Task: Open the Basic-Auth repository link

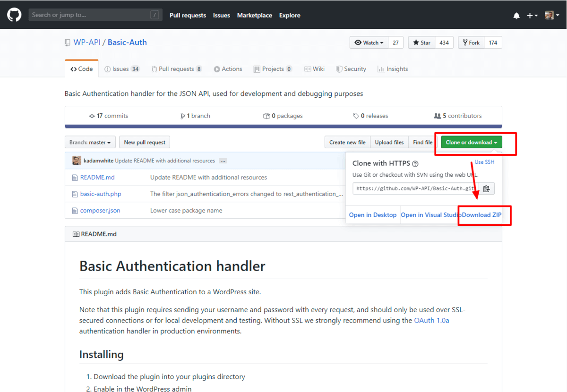Action: point(127,43)
